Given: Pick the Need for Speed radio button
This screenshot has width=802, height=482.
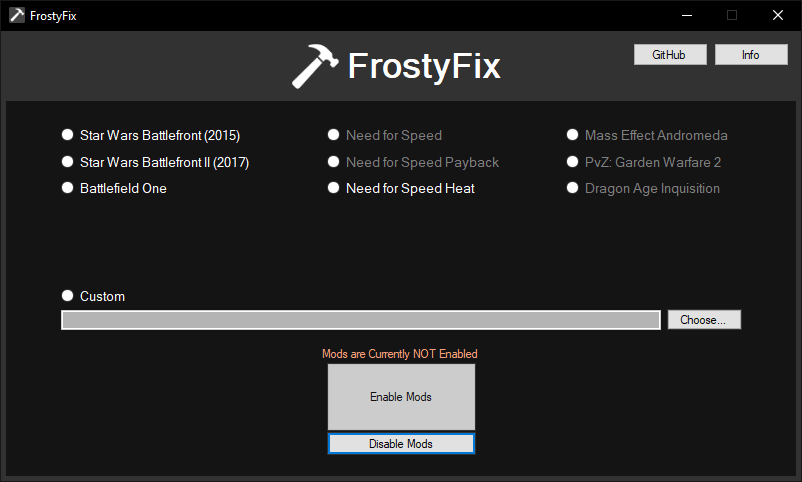Looking at the screenshot, I should point(334,135).
